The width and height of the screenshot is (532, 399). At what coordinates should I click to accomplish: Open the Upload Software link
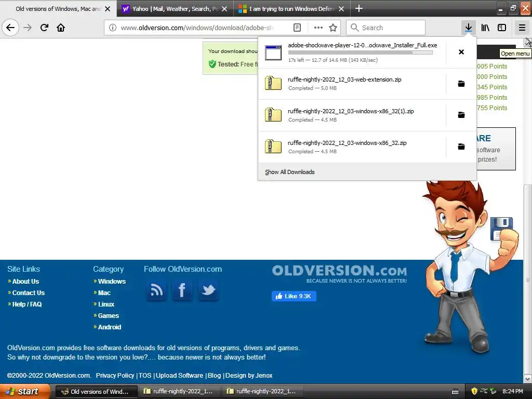coord(179,375)
